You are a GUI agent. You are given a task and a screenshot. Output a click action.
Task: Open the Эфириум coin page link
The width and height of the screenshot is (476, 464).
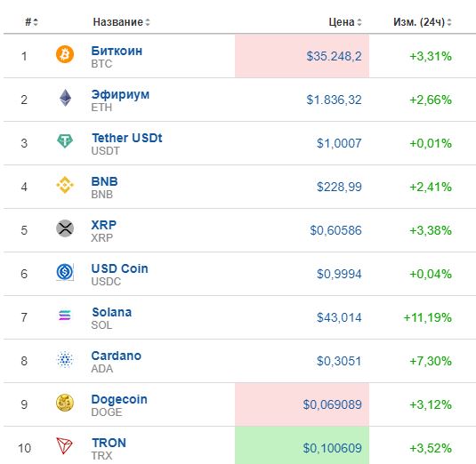coord(120,94)
